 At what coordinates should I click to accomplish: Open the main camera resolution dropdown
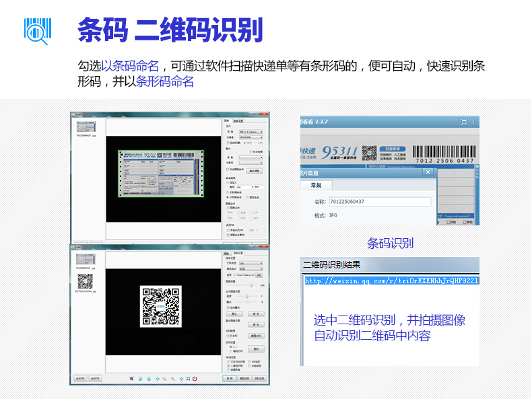pos(251,137)
